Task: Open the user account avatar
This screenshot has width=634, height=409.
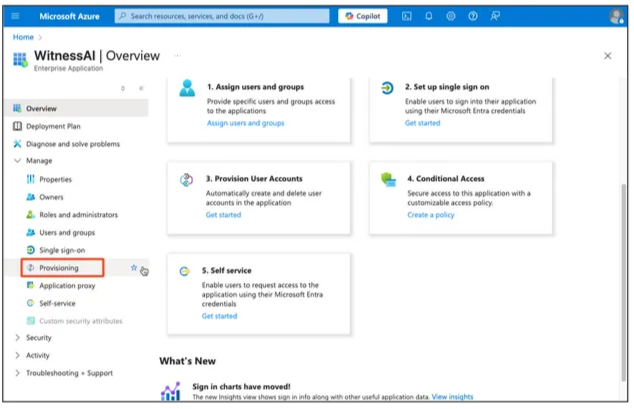Action: [x=616, y=16]
